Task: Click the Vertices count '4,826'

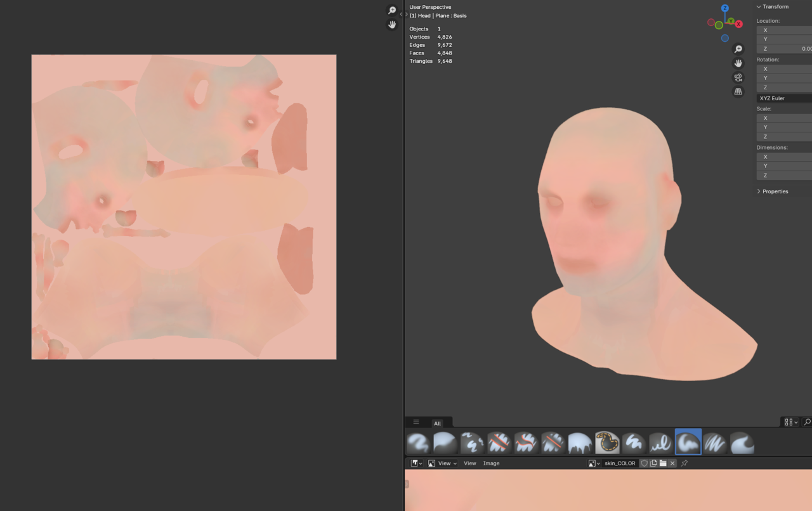Action: (445, 37)
